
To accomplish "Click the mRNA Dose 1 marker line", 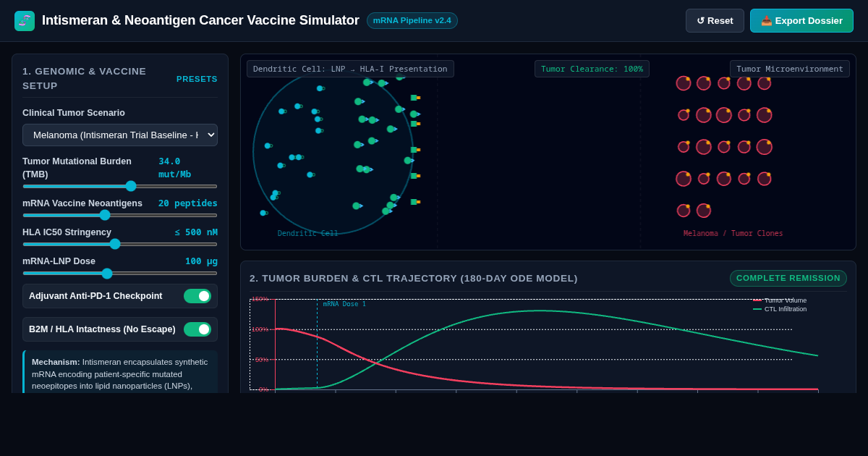I will tap(317, 345).
